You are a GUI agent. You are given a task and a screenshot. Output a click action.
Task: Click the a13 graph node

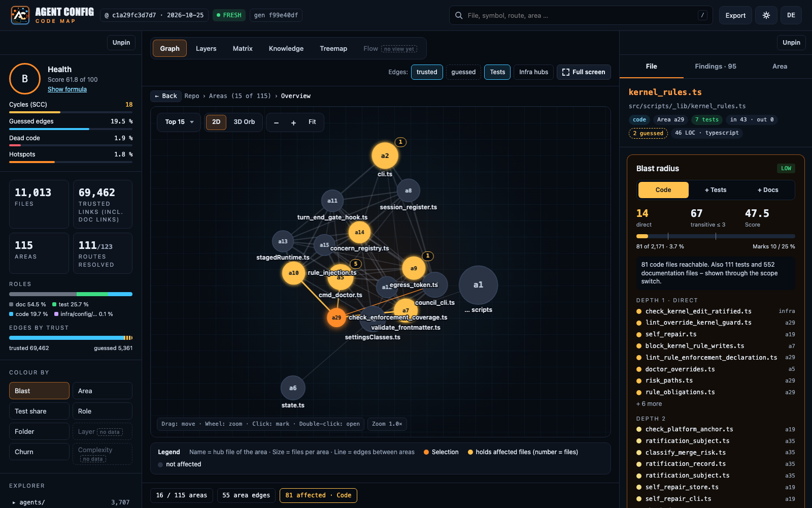tap(283, 241)
